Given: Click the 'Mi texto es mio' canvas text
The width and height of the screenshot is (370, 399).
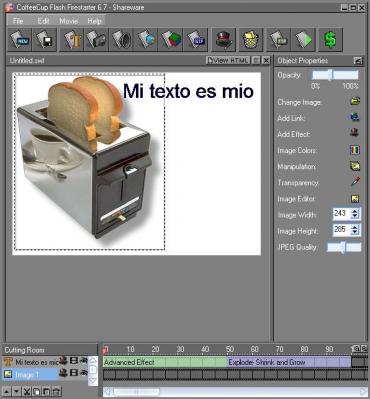Looking at the screenshot, I should pos(188,91).
